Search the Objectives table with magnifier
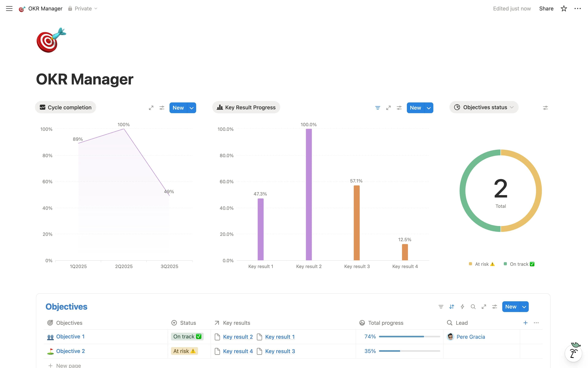 coord(473,307)
